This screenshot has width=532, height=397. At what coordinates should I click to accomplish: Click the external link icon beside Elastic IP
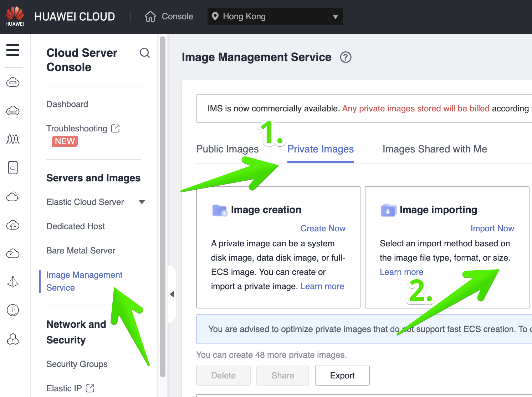tap(90, 388)
